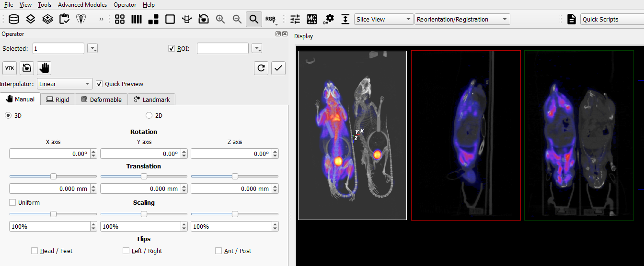644x266 pixels.
Task: Click the checkmark apply button
Action: pos(278,68)
